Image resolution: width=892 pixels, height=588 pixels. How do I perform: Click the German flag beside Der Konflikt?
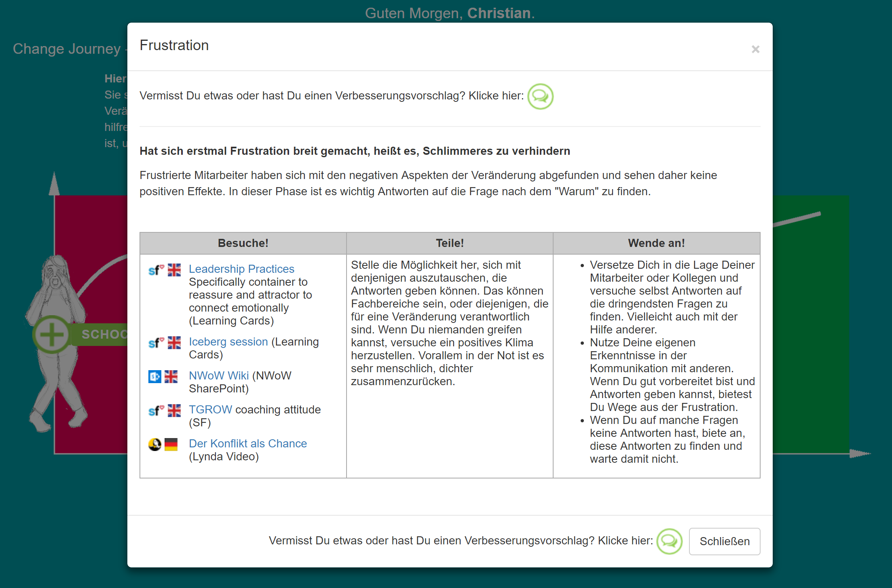(x=171, y=445)
